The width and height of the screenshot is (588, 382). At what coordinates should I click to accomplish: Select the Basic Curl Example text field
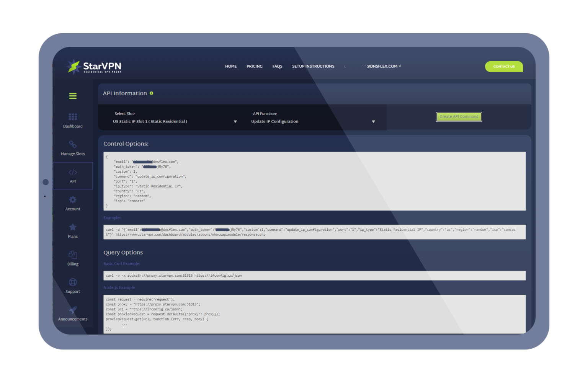click(315, 275)
